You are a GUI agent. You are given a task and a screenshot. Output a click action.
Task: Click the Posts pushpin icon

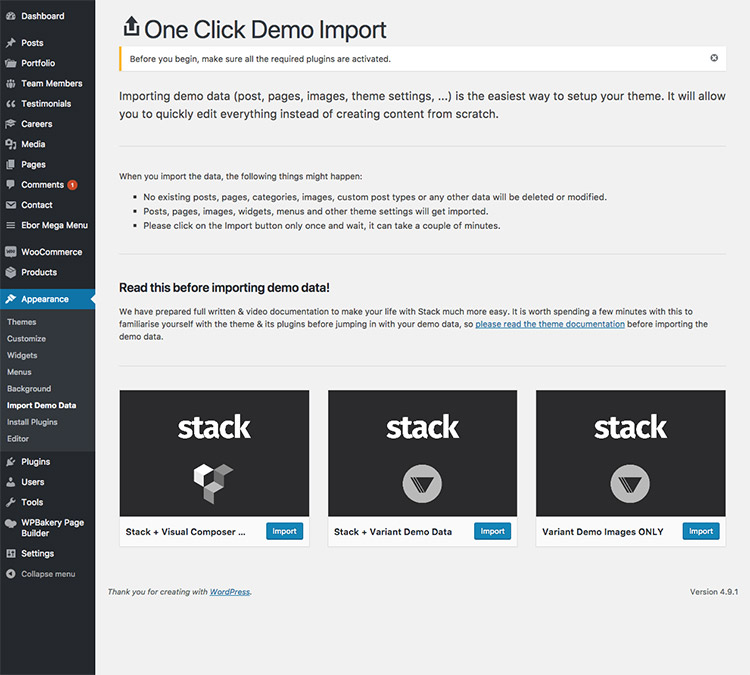pyautogui.click(x=10, y=43)
